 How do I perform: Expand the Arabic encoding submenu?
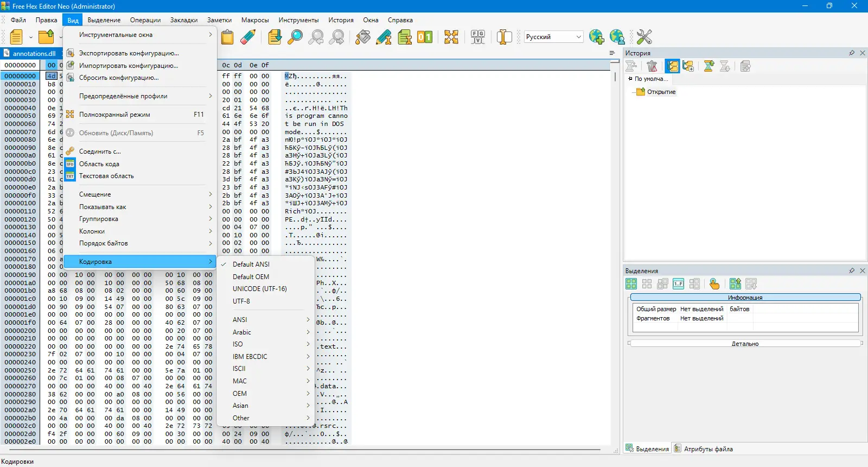[x=266, y=332]
